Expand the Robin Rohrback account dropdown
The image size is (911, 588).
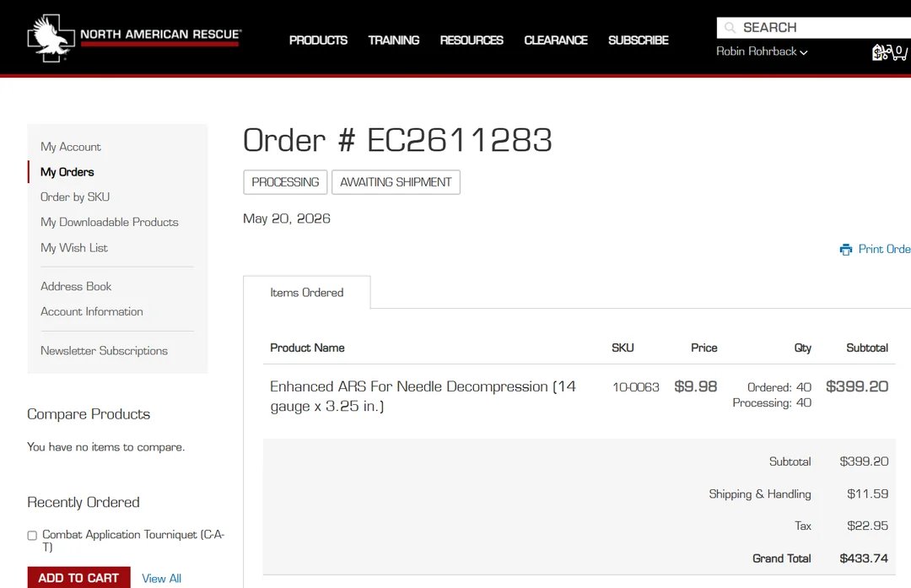pos(762,51)
